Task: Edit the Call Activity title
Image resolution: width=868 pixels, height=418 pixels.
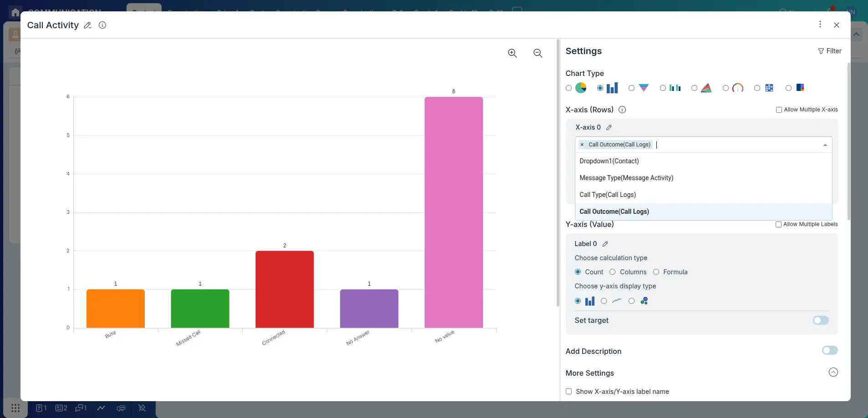Action: click(x=87, y=25)
